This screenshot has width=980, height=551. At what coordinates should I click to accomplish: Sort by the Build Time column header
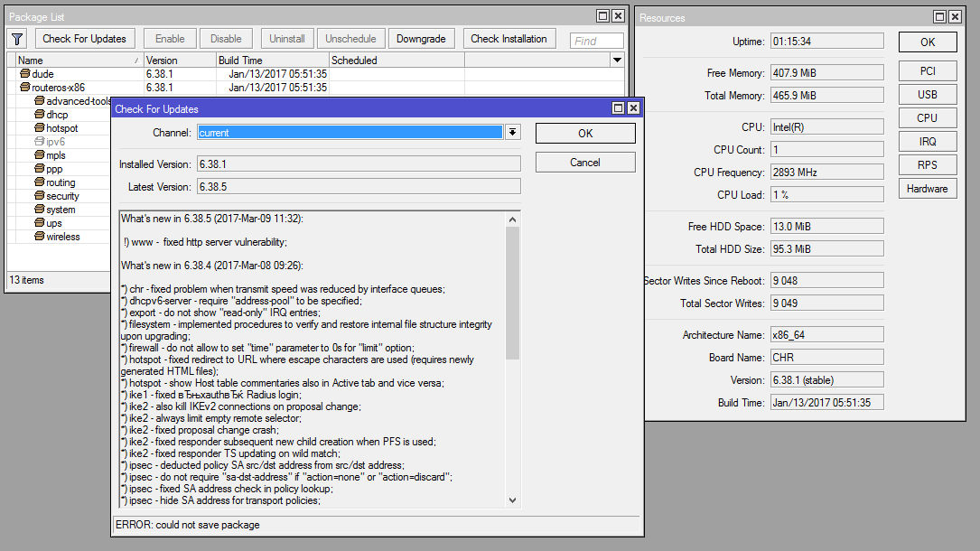point(273,60)
